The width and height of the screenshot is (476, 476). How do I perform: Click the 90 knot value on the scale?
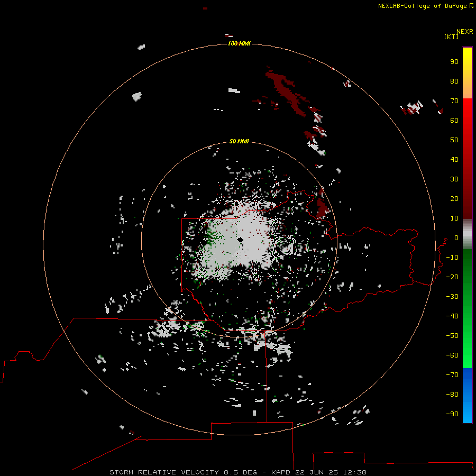[x=454, y=62]
